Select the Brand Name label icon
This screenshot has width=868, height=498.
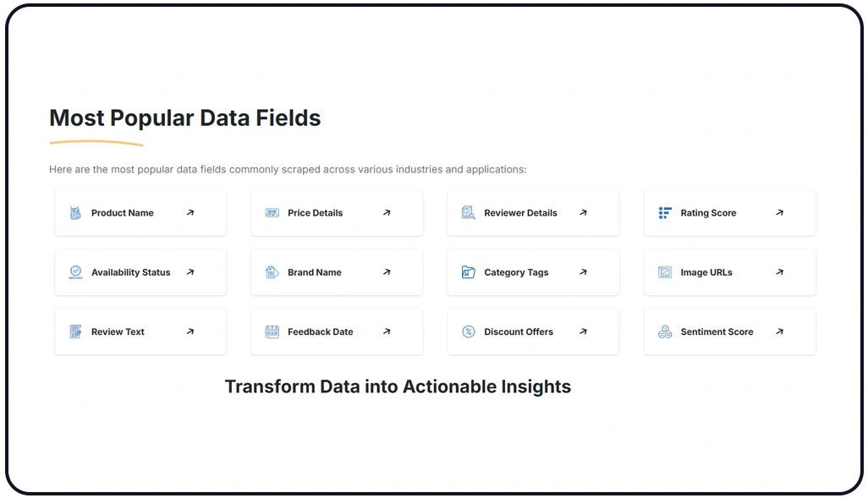pos(272,272)
